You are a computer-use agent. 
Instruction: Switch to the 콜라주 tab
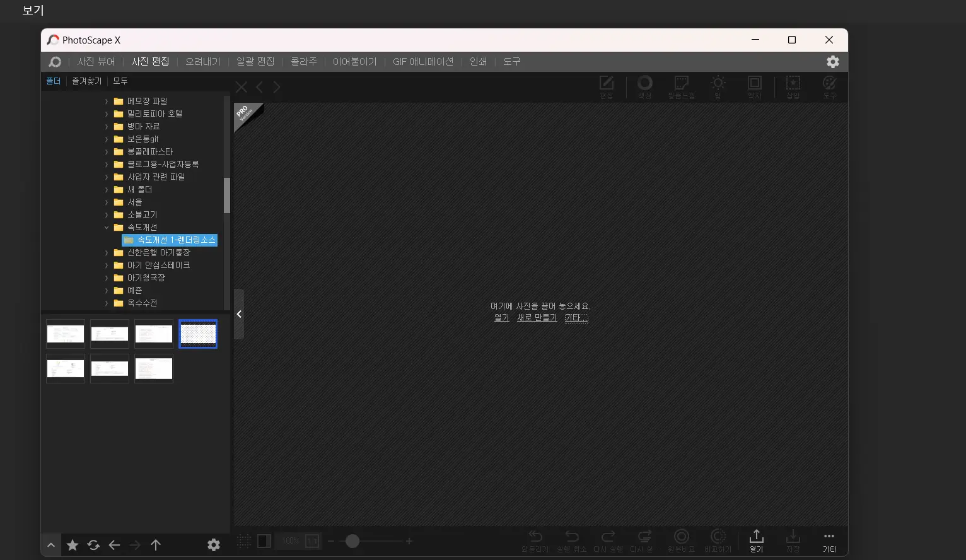304,62
